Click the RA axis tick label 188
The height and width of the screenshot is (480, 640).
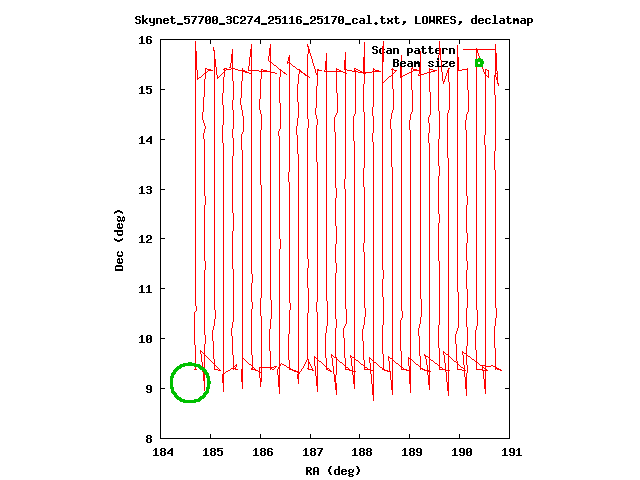[x=362, y=452]
